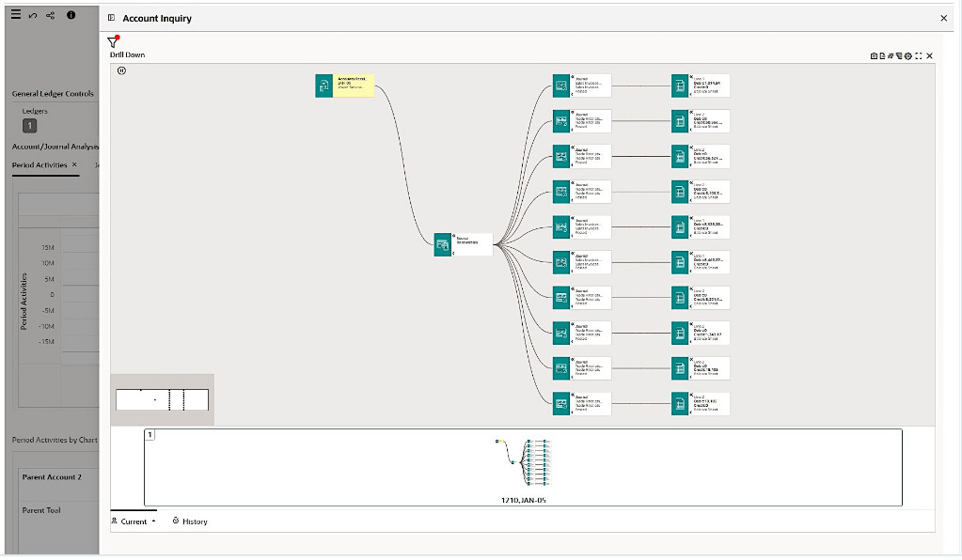Click the unpin icon in diagram toolbar
Screen dimensions: 962x560
click(x=891, y=55)
